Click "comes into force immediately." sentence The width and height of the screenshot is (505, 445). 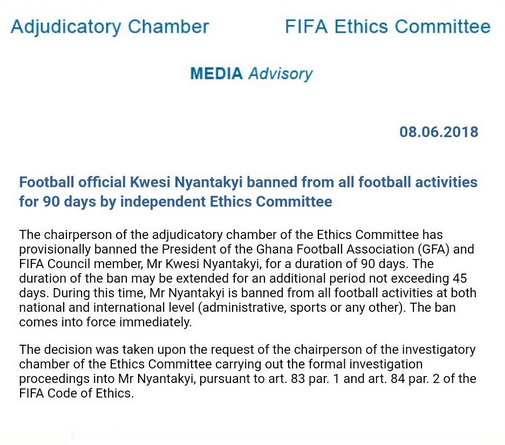[x=105, y=322]
